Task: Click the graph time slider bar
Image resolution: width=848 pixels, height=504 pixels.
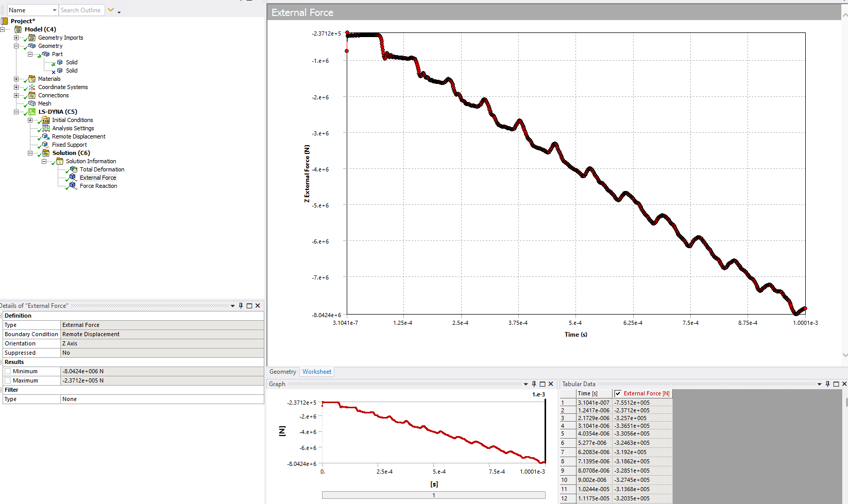Action: point(433,495)
